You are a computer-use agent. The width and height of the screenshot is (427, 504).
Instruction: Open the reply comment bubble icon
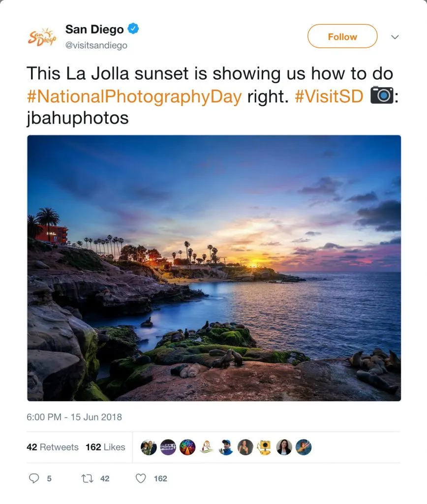click(x=33, y=478)
